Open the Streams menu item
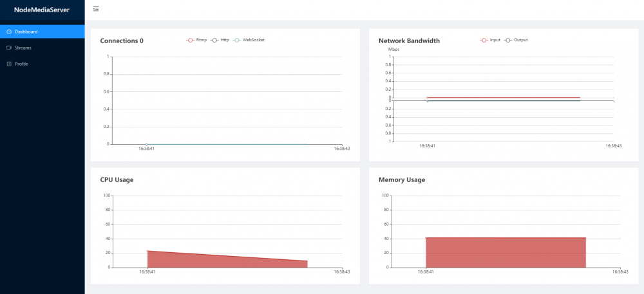The image size is (644, 294). coord(23,48)
